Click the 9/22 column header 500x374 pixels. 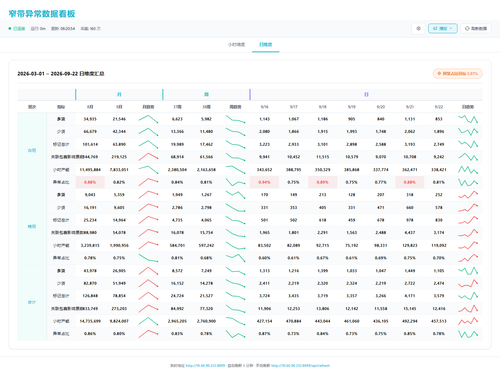[439, 107]
